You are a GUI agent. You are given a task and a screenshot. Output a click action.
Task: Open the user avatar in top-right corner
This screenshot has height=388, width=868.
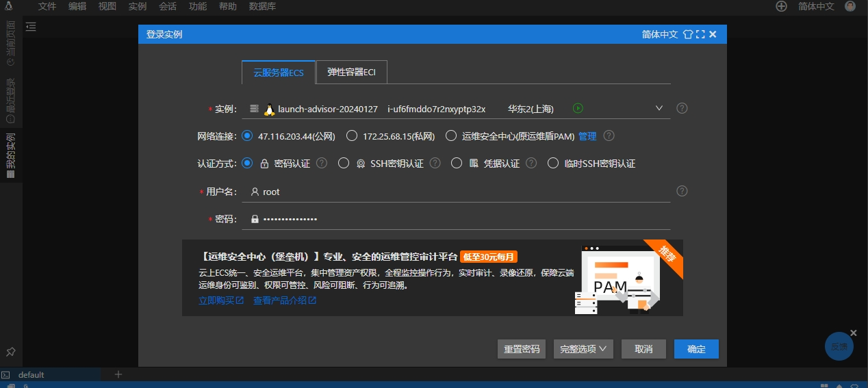click(850, 6)
